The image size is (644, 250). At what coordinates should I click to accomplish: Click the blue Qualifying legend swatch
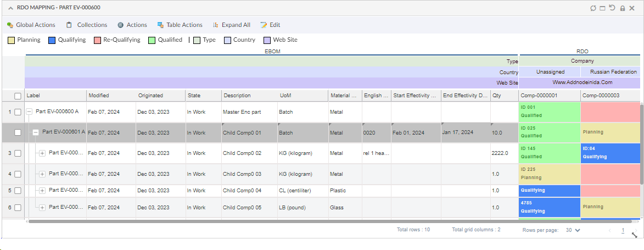(x=52, y=40)
